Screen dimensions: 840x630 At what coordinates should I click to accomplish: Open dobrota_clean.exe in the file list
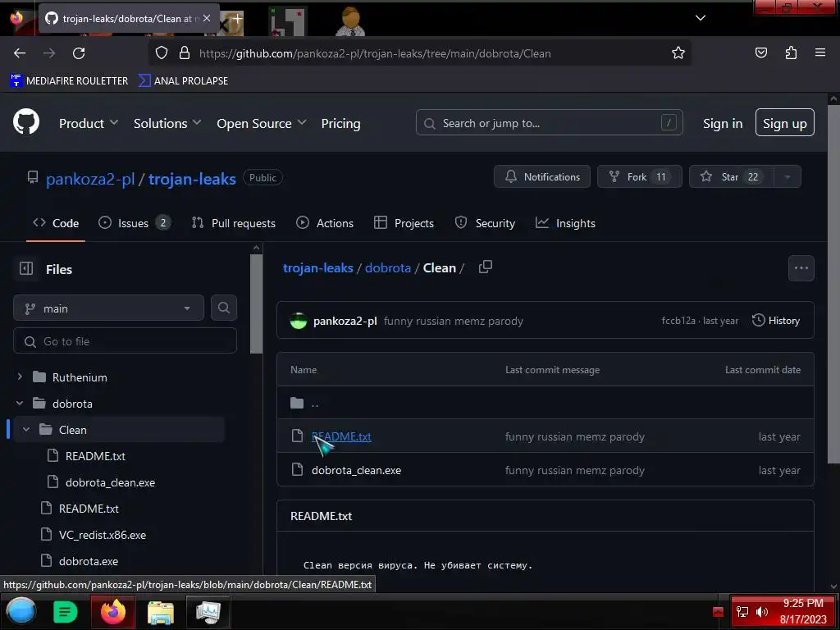point(356,470)
